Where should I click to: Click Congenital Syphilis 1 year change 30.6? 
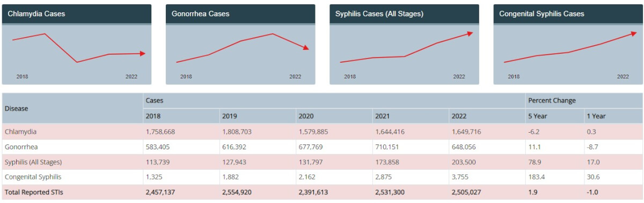[593, 177]
